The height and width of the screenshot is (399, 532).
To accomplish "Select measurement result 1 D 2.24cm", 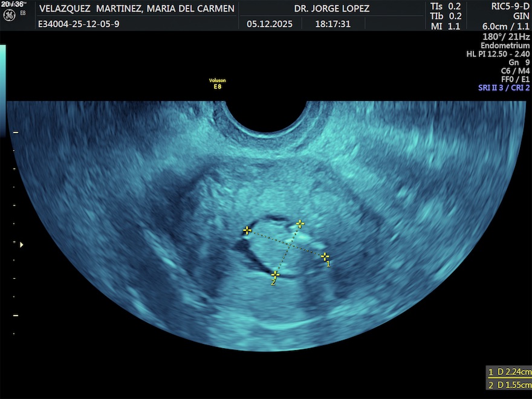I will tap(510, 372).
